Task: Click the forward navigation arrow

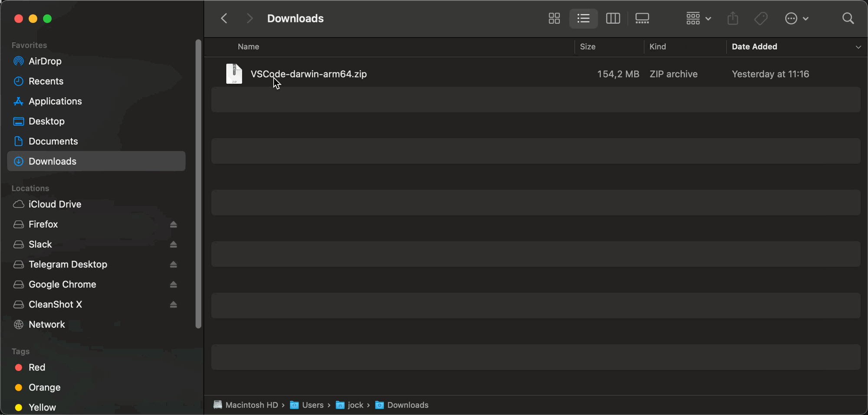Action: pos(250,18)
